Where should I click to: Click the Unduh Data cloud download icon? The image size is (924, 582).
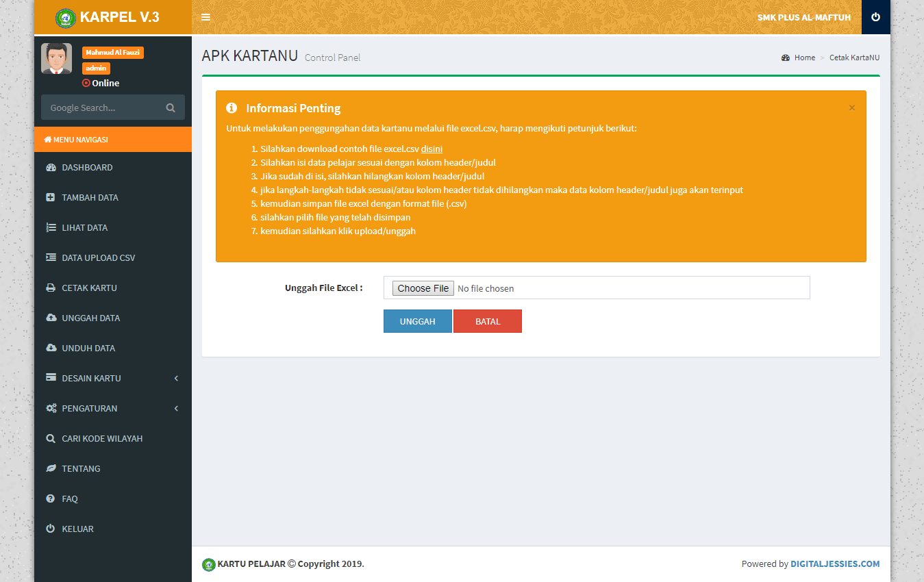point(51,349)
